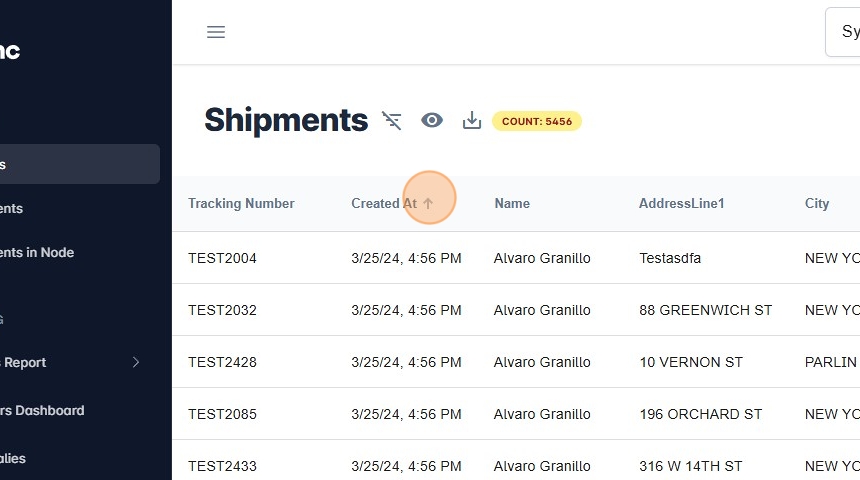This screenshot has width=860, height=480.
Task: Open the 'in Node' sidebar item
Action: tap(38, 252)
